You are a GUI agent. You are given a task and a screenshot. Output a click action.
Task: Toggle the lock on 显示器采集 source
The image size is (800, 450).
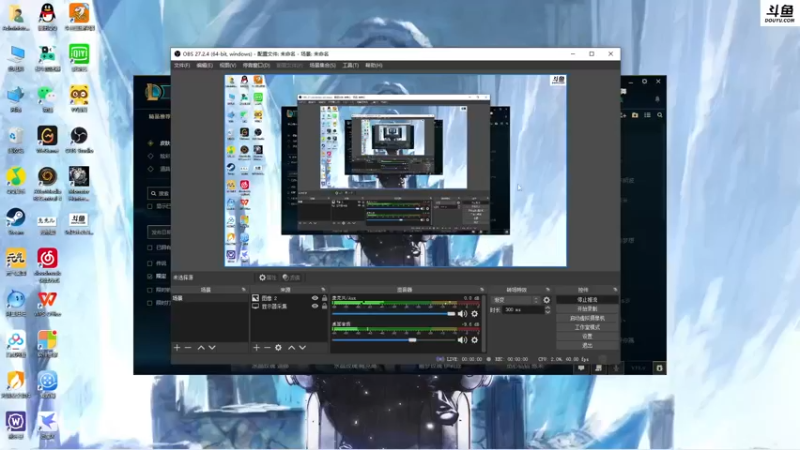pos(324,306)
